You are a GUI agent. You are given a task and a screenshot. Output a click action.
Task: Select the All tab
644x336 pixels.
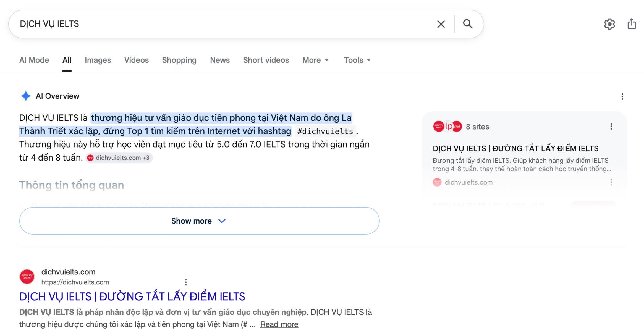(x=67, y=60)
